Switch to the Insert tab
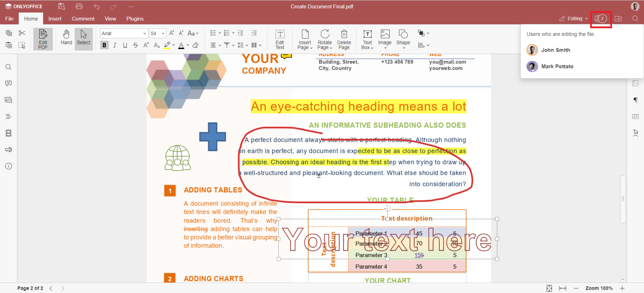The image size is (644, 293). click(x=55, y=18)
